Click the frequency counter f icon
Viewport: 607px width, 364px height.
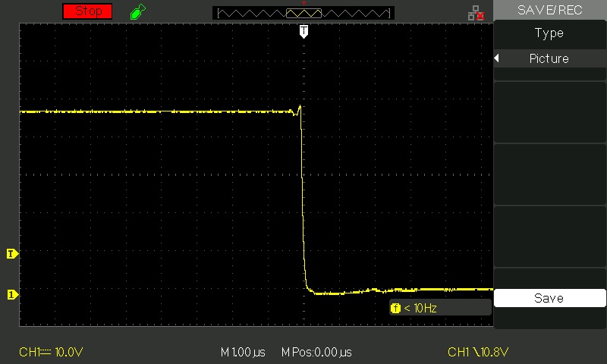(x=395, y=309)
